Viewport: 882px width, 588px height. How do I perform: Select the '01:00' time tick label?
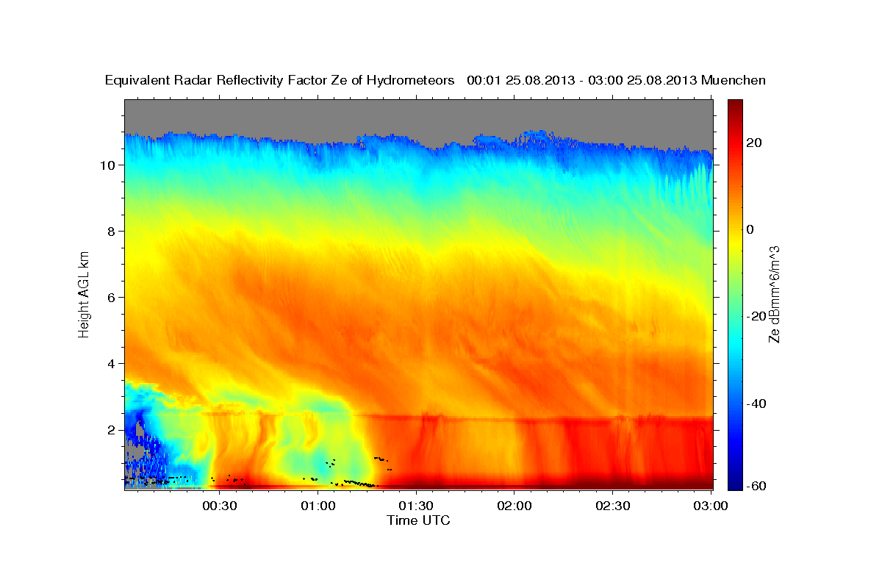click(318, 506)
